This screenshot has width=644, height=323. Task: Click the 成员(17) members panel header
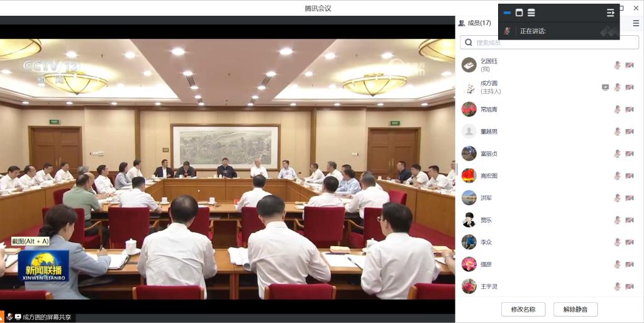(x=475, y=23)
